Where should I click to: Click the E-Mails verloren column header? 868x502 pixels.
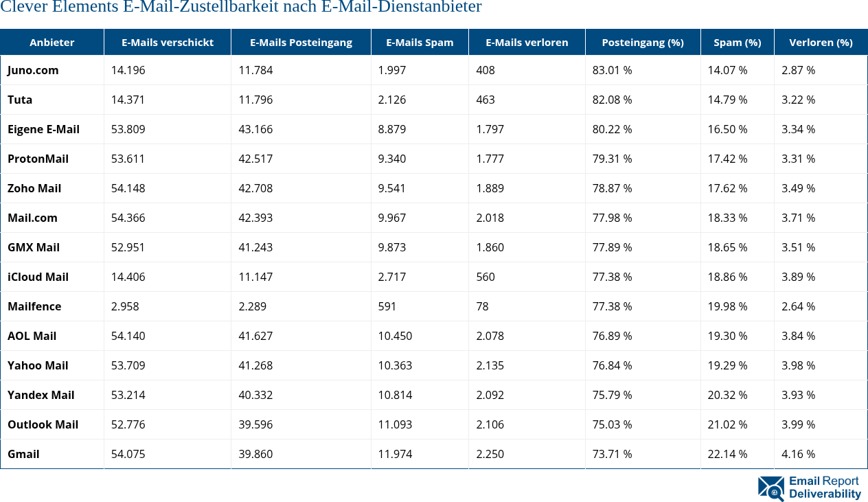[x=527, y=43]
